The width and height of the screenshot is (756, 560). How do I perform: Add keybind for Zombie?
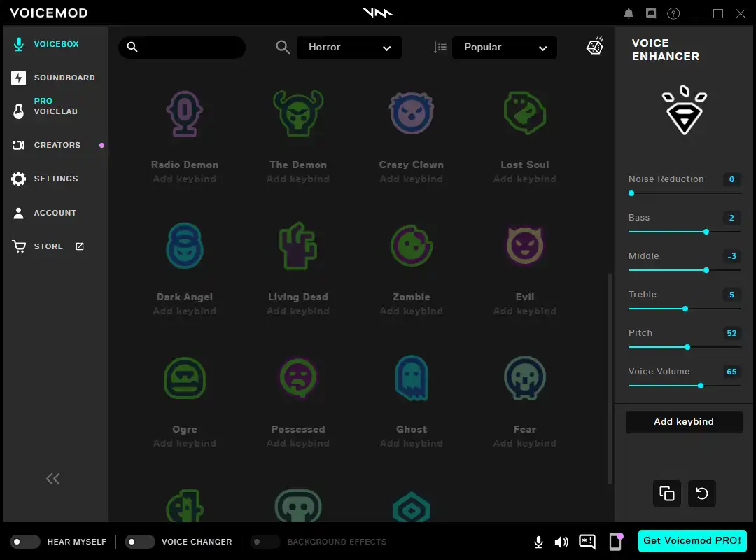(412, 311)
